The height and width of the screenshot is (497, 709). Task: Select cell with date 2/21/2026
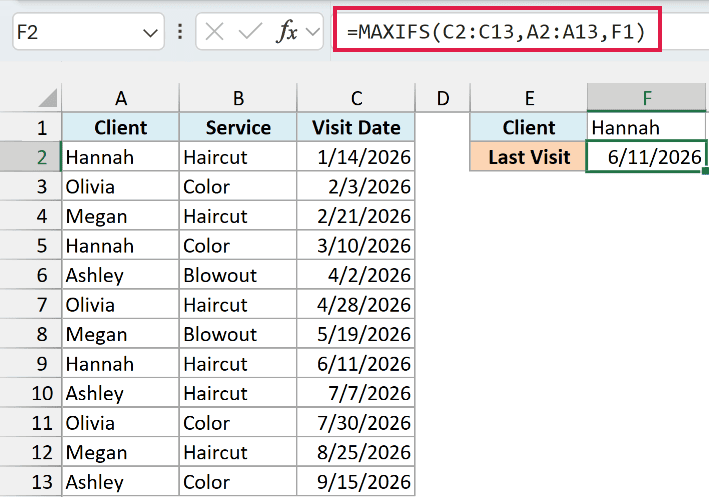point(356,216)
